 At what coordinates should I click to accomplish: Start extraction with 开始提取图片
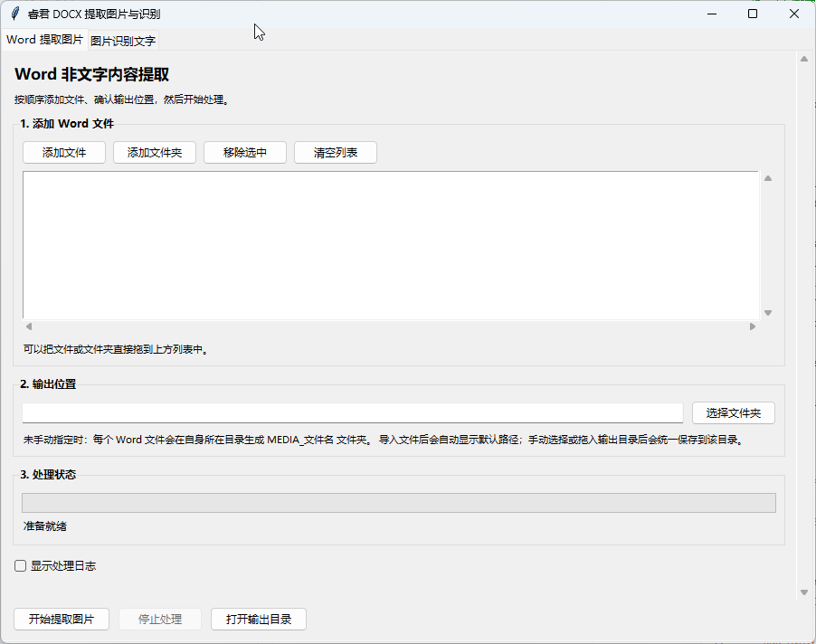[62, 619]
